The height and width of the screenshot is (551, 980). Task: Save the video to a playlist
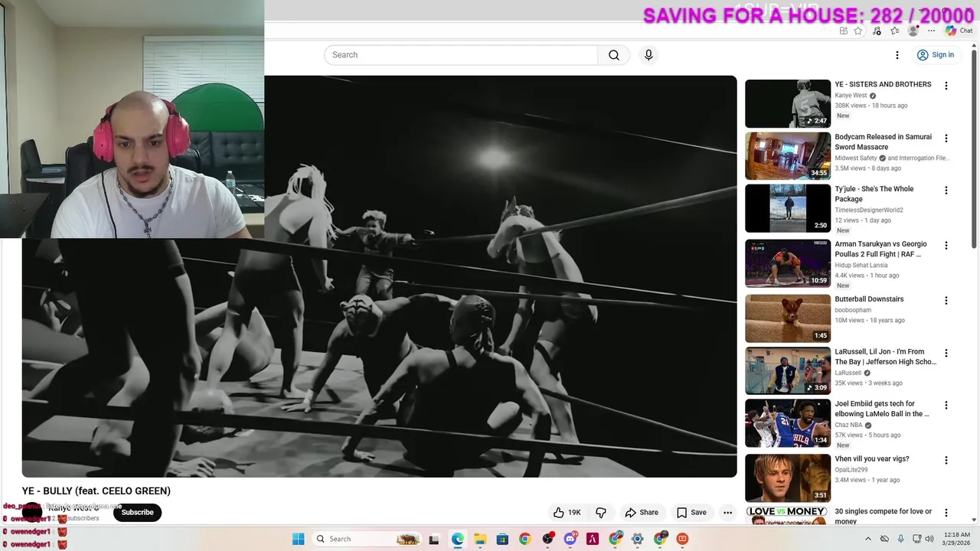(x=691, y=513)
